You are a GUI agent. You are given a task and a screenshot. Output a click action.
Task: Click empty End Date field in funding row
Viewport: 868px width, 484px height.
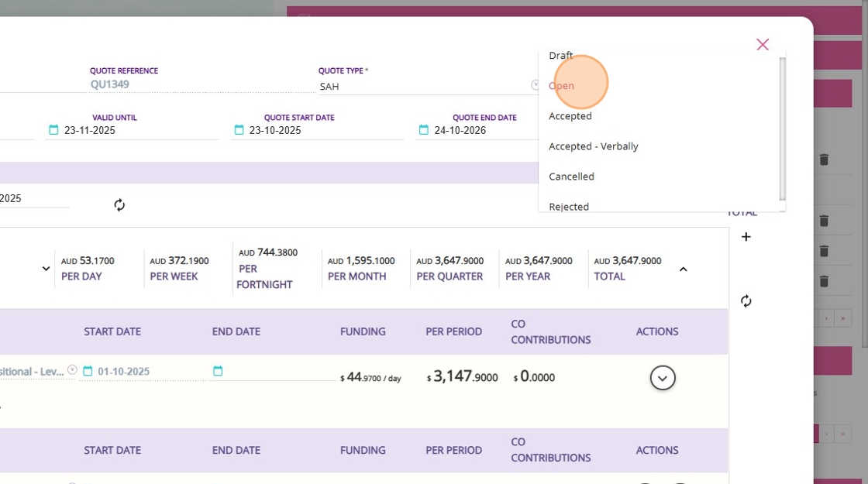click(x=273, y=371)
